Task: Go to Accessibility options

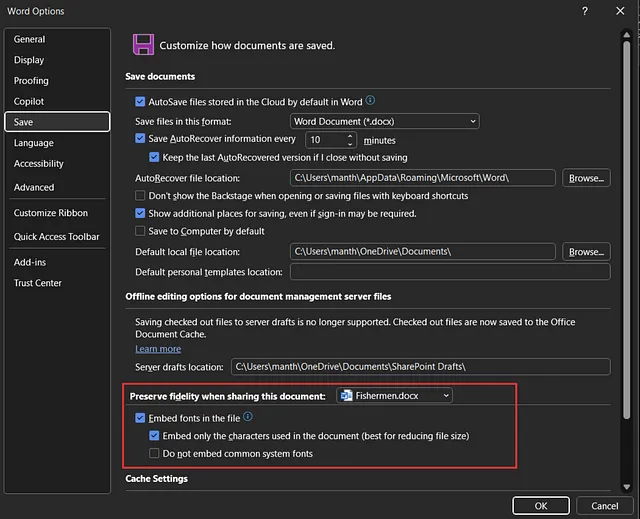Action: click(57, 164)
